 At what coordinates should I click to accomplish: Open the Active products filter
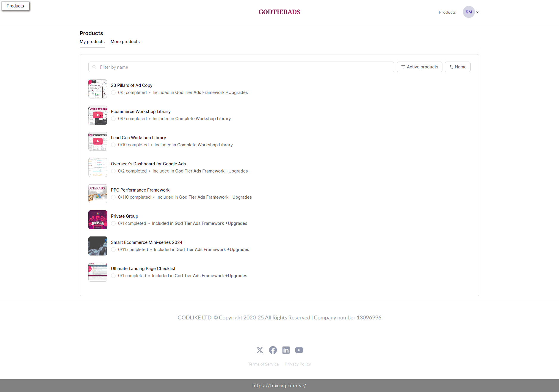(x=419, y=67)
